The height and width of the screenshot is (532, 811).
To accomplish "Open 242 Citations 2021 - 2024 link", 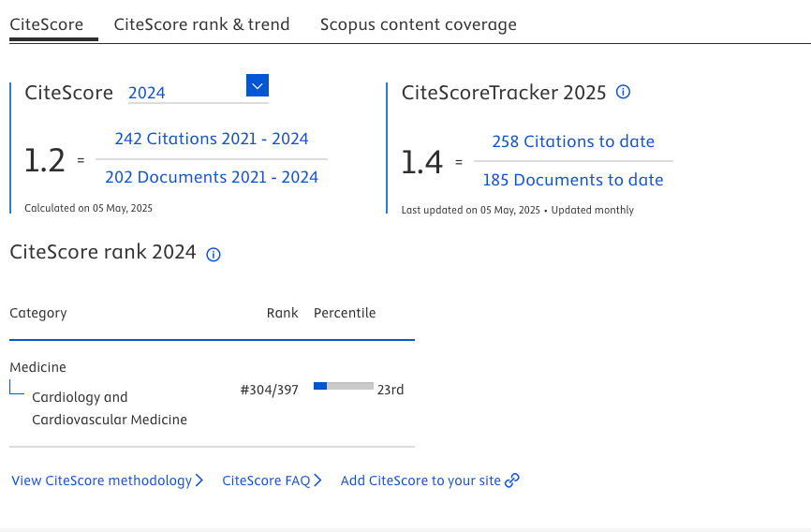I will (212, 139).
